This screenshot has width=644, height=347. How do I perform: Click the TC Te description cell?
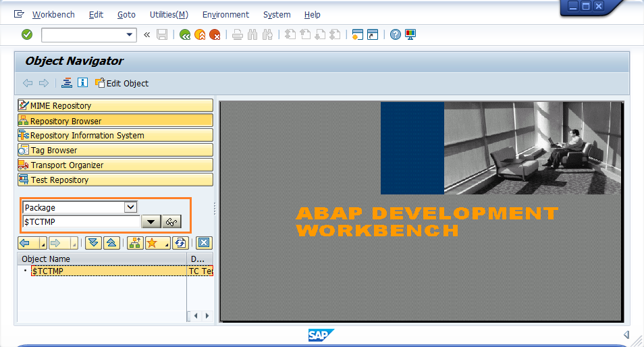click(x=201, y=271)
